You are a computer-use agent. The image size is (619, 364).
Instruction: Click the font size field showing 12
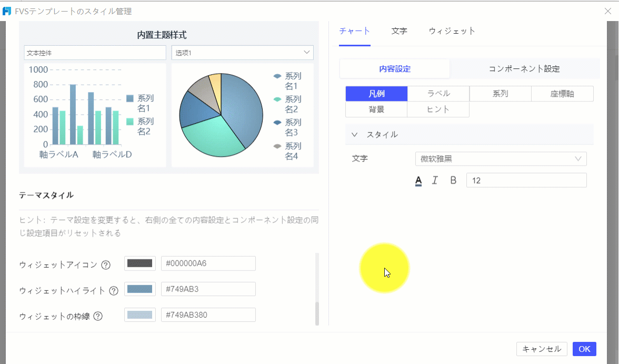click(526, 180)
